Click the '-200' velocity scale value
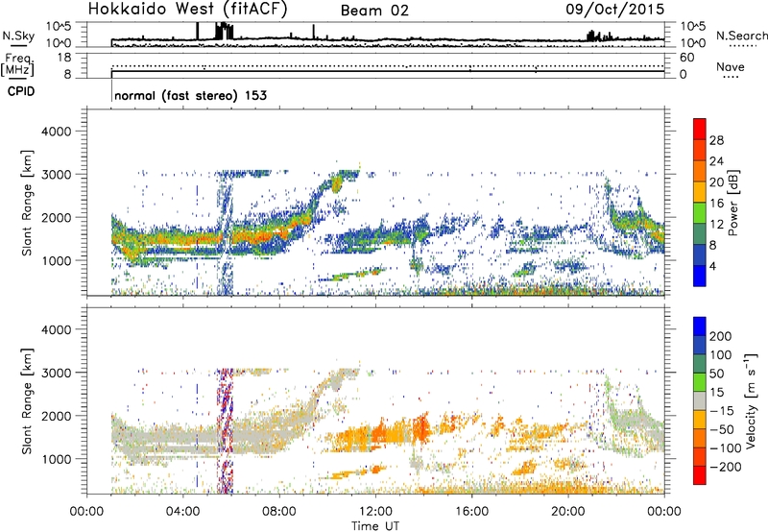Screen dimensions: 768x532 coord(726,467)
